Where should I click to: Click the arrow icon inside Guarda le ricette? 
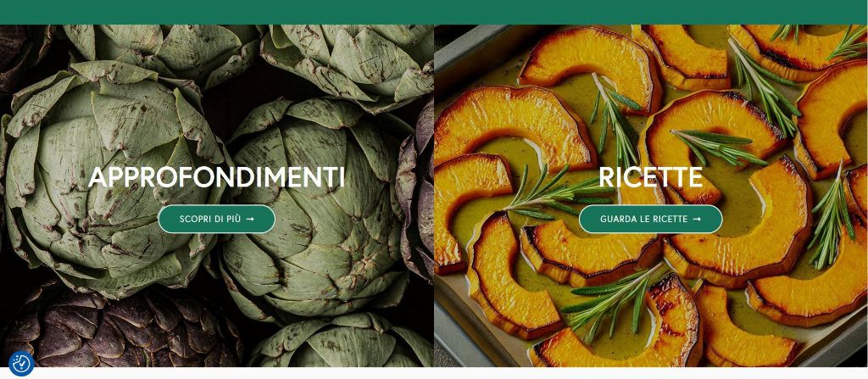pos(697,220)
